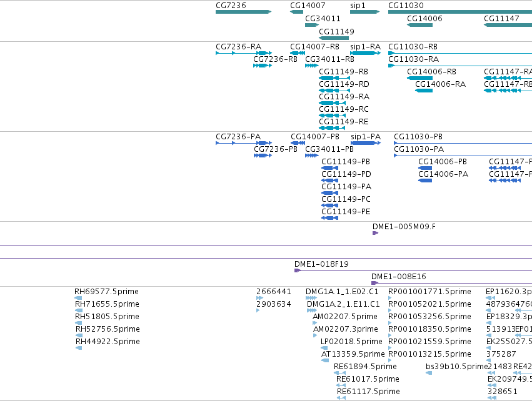Image resolution: width=532 pixels, height=401 pixels.
Task: Select EST AM02207.5prime
Action: pos(315,323)
